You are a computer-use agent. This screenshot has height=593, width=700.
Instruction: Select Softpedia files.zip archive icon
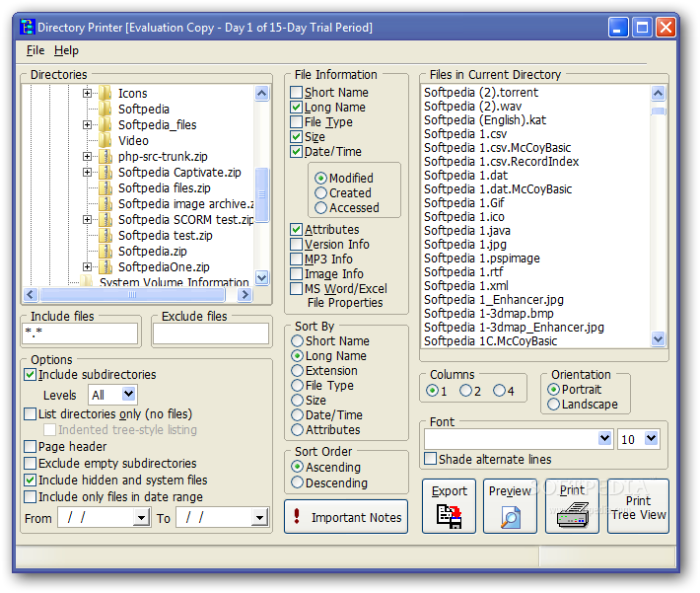point(105,188)
